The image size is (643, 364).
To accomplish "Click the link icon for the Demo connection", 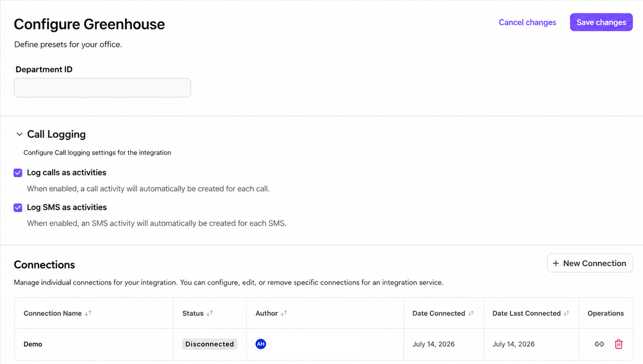I will click(x=599, y=344).
